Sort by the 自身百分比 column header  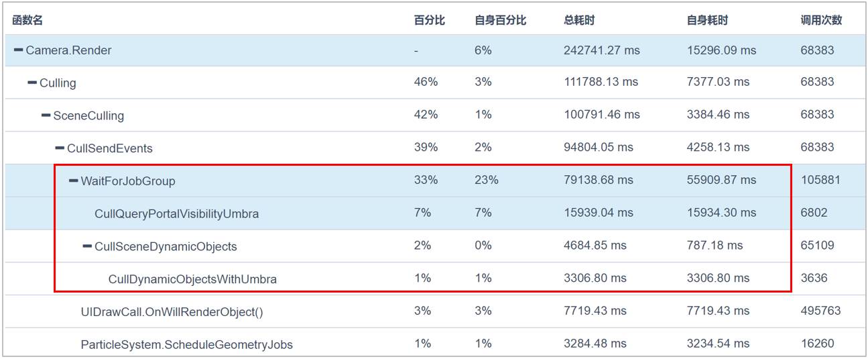(500, 20)
